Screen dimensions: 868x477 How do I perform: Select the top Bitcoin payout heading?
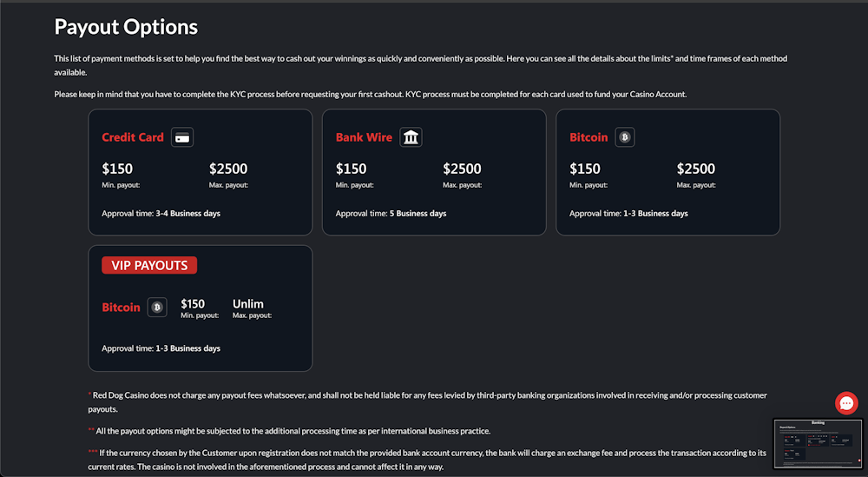[x=589, y=137]
